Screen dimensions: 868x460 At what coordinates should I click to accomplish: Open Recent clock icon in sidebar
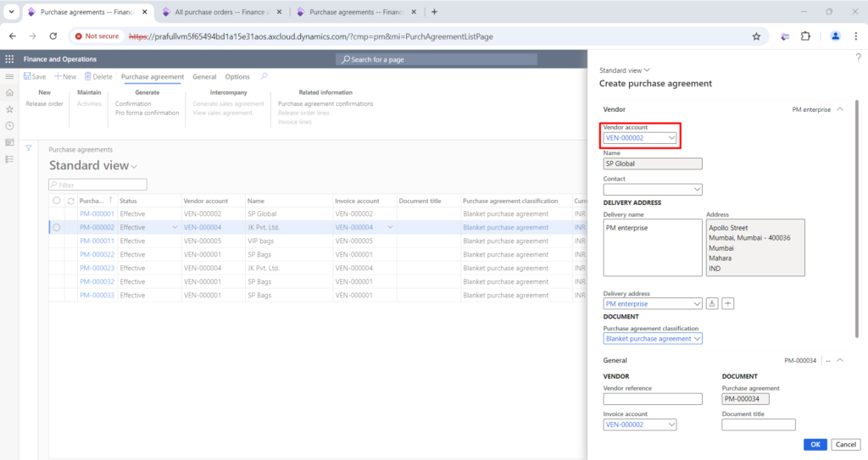(x=9, y=125)
